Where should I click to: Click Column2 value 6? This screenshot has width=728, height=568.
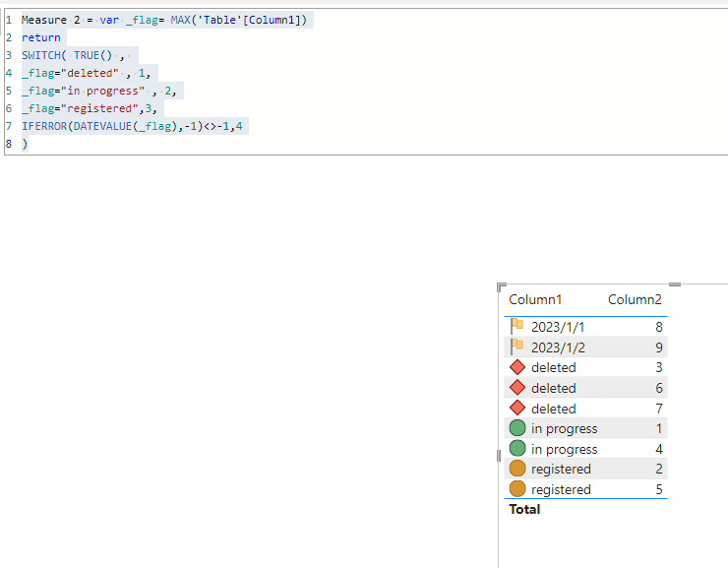pos(659,388)
